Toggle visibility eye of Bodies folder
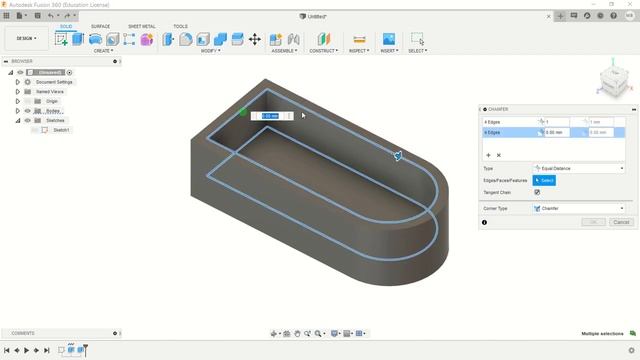The image size is (640, 360). (x=28, y=111)
